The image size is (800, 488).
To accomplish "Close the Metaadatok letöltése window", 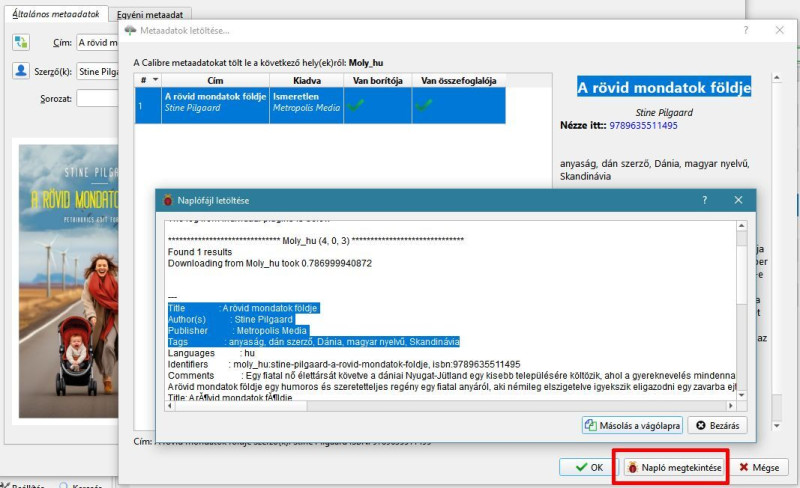I will pos(780,30).
